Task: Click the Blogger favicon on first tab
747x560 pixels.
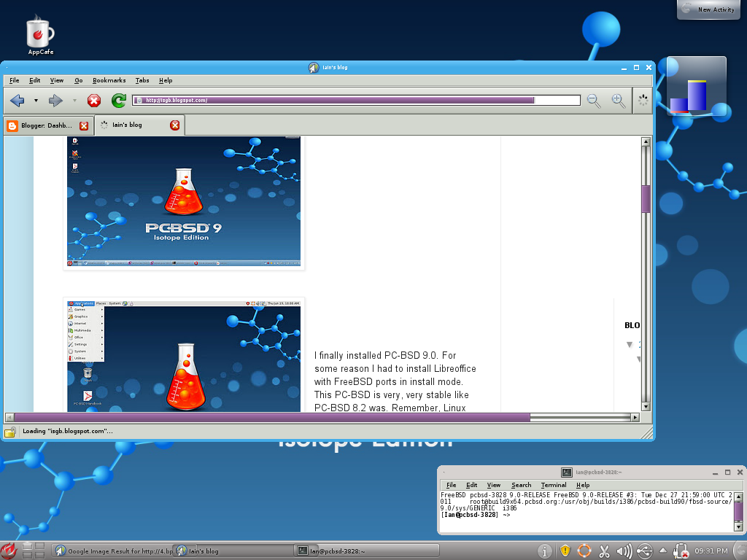Action: tap(12, 125)
